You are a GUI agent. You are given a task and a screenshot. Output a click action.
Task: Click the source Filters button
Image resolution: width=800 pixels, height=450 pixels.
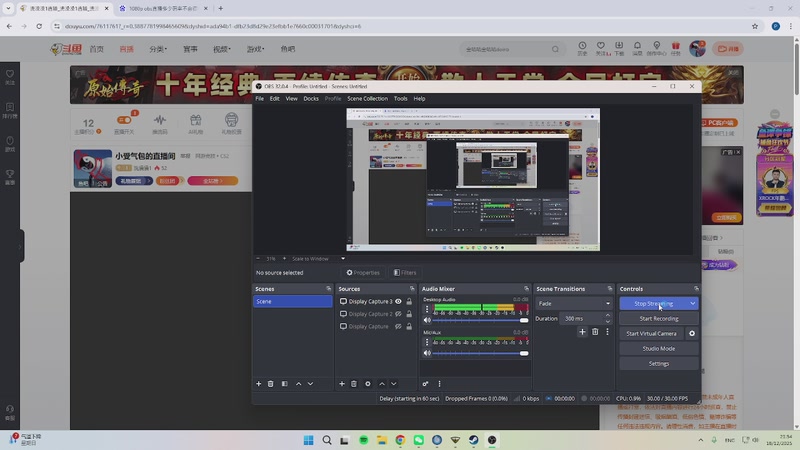[405, 272]
